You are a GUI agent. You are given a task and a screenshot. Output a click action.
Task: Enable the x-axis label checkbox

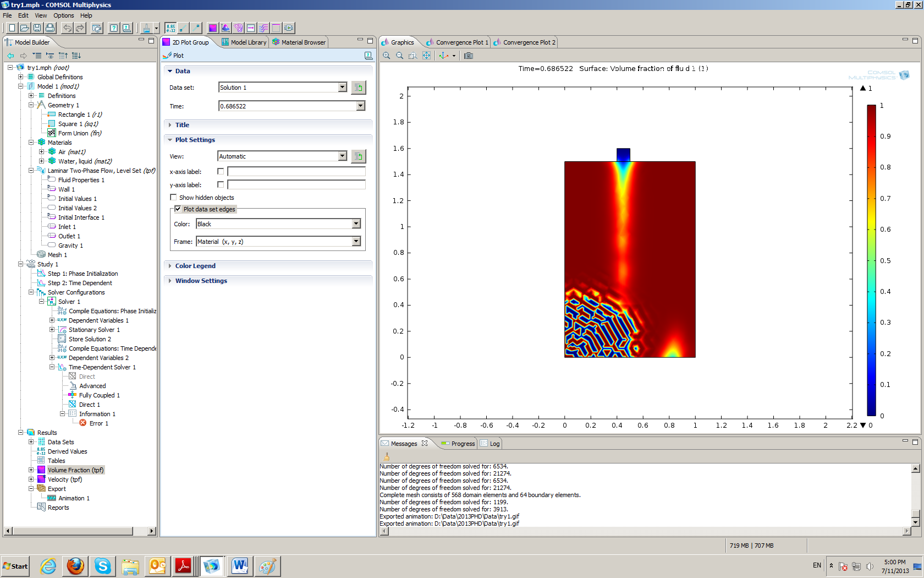[221, 172]
